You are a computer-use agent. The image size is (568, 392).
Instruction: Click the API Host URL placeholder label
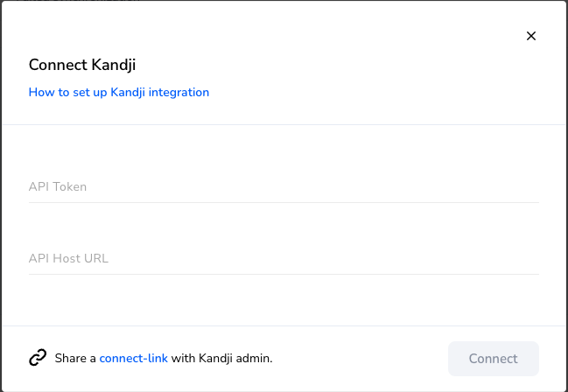pyautogui.click(x=68, y=258)
